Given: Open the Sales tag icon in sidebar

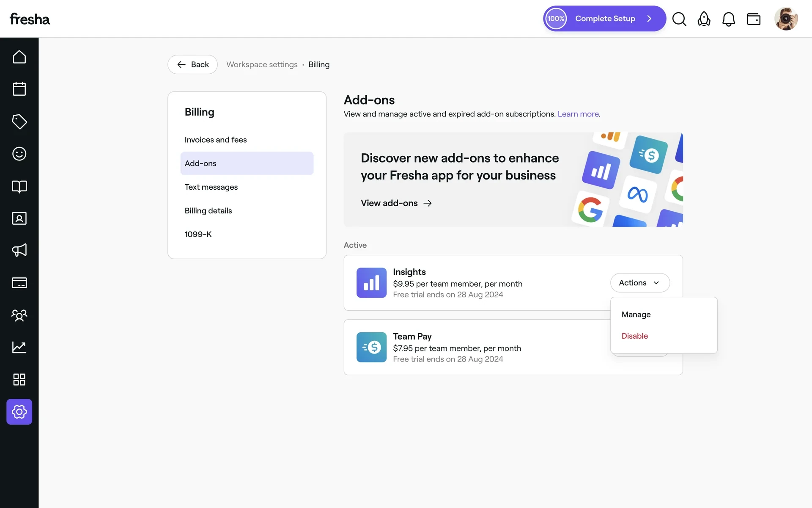Looking at the screenshot, I should tap(19, 121).
